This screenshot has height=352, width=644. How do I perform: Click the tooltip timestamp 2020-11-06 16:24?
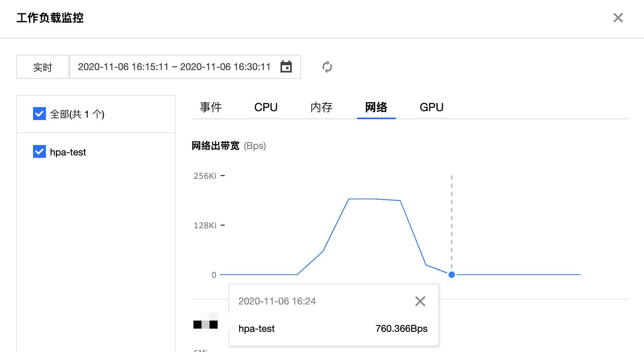click(277, 301)
